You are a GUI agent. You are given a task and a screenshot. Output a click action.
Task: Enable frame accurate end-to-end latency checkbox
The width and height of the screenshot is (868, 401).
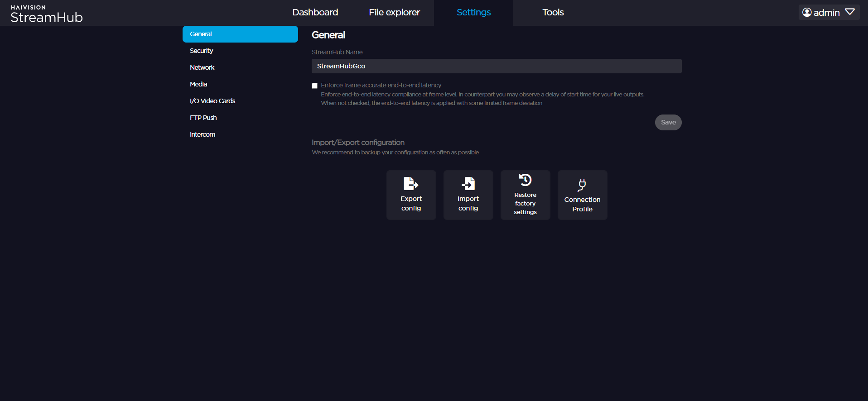click(314, 86)
